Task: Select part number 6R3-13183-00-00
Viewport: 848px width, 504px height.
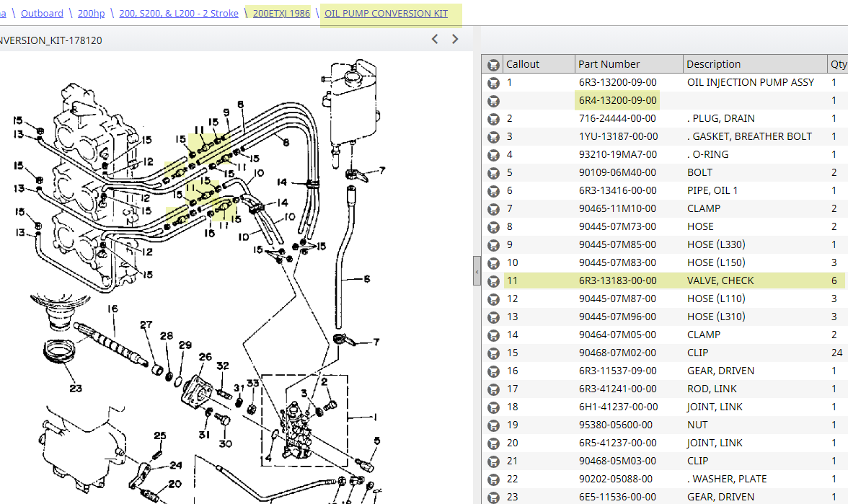Action: [617, 280]
